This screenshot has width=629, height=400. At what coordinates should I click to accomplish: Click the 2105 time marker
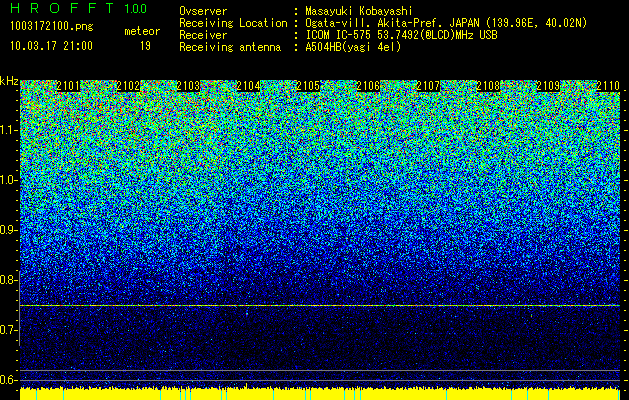pos(308,86)
